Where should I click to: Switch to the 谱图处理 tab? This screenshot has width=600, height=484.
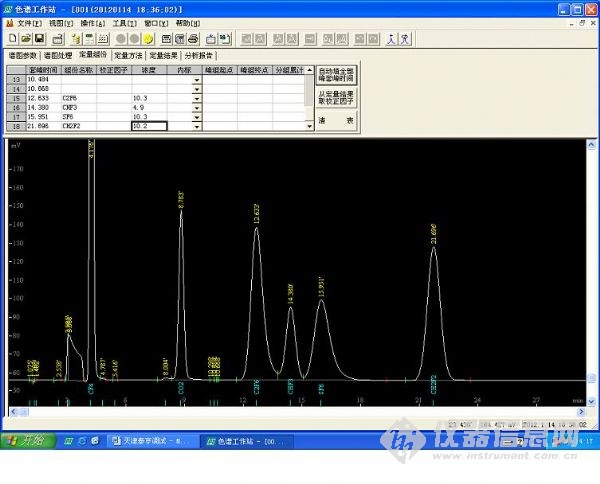58,55
